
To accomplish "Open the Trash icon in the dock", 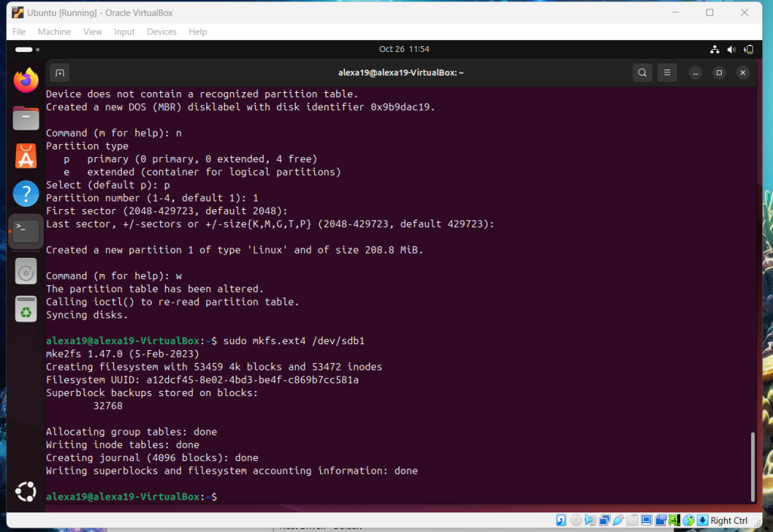I will [26, 309].
